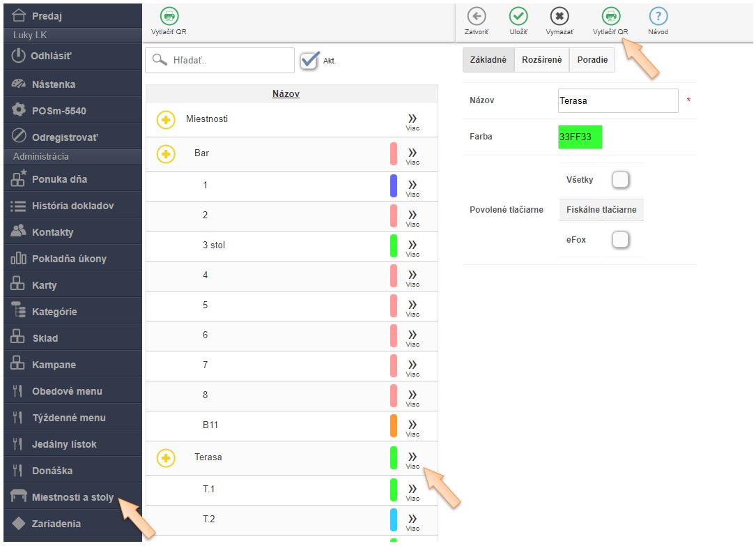Click Vytlačiť QR printer icon above search
Image resolution: width=756 pixels, height=546 pixels.
coord(169,17)
